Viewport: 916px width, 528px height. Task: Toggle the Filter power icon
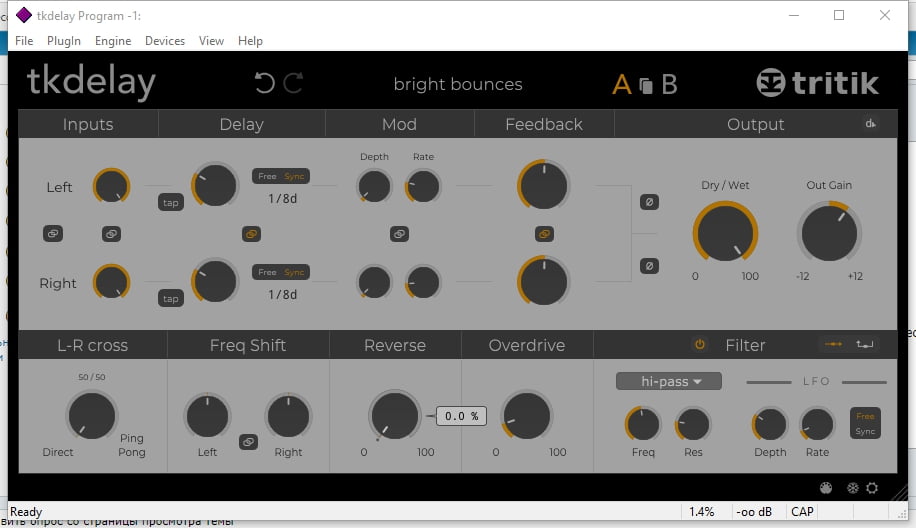[x=699, y=345]
